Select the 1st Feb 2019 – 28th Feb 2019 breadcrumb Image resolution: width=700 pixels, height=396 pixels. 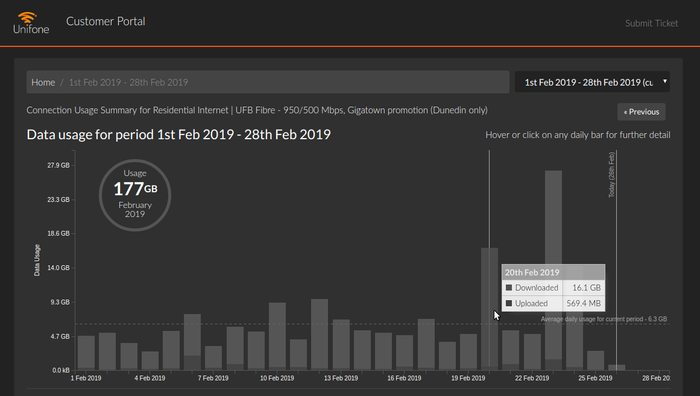[128, 82]
